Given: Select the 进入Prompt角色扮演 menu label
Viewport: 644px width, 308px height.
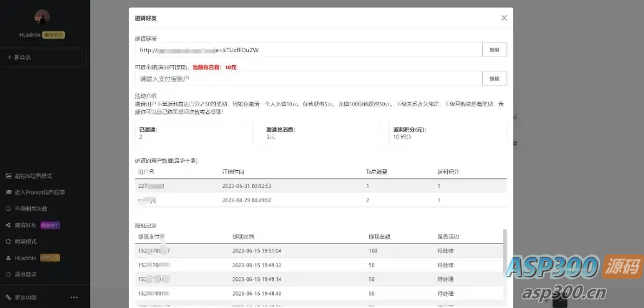Looking at the screenshot, I should click(40, 192).
